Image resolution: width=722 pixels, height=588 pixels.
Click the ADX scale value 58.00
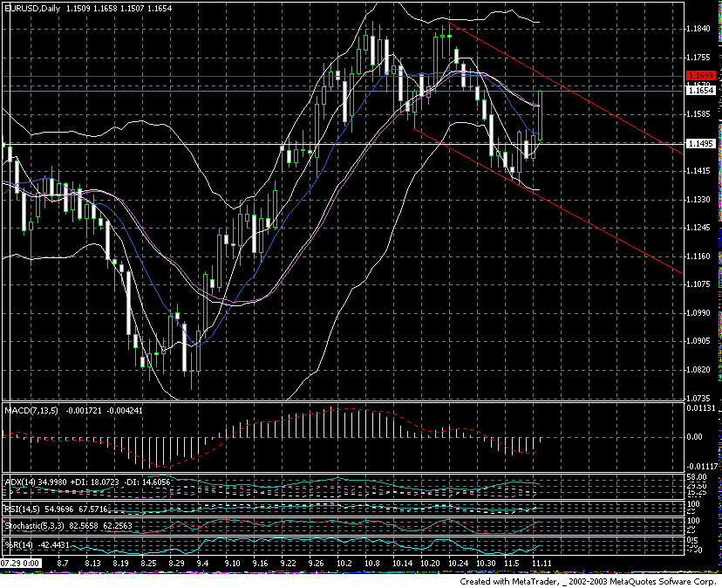[x=697, y=477]
